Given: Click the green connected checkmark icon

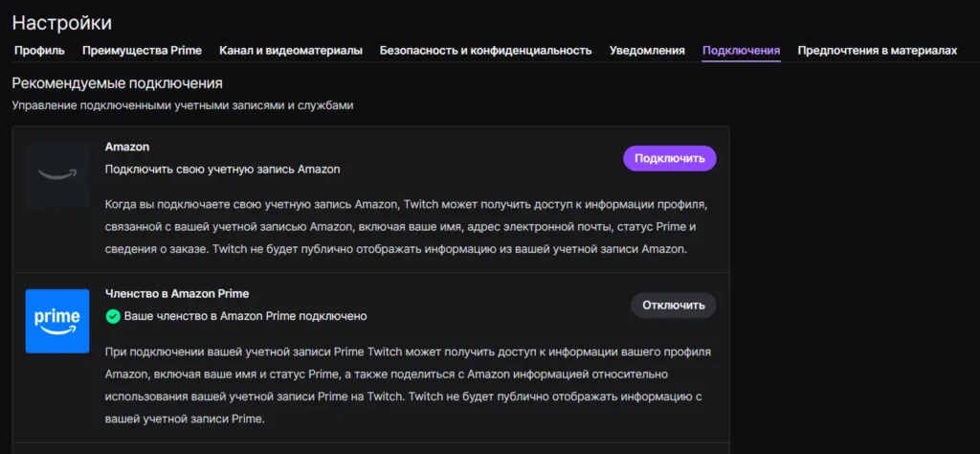Looking at the screenshot, I should tap(113, 316).
